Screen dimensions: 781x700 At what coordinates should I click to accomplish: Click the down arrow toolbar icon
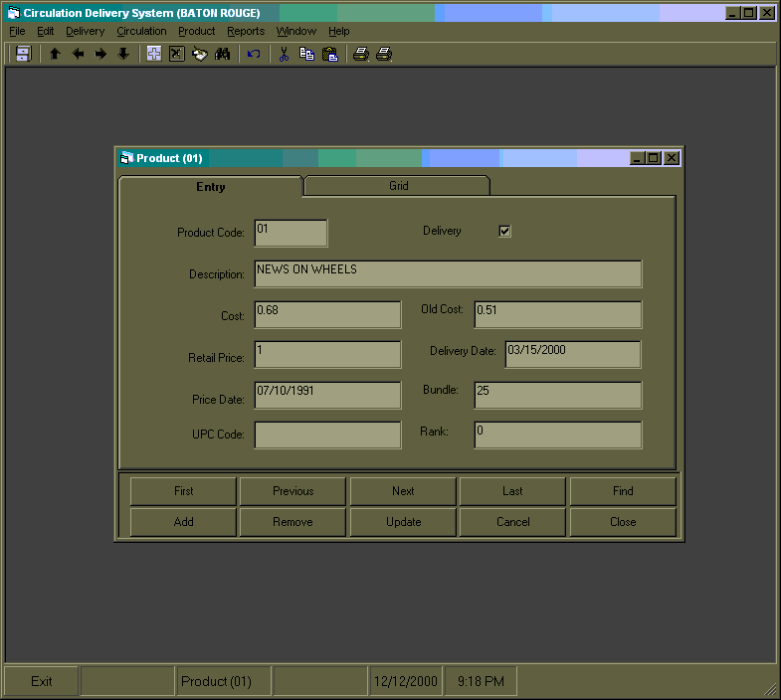[x=123, y=54]
